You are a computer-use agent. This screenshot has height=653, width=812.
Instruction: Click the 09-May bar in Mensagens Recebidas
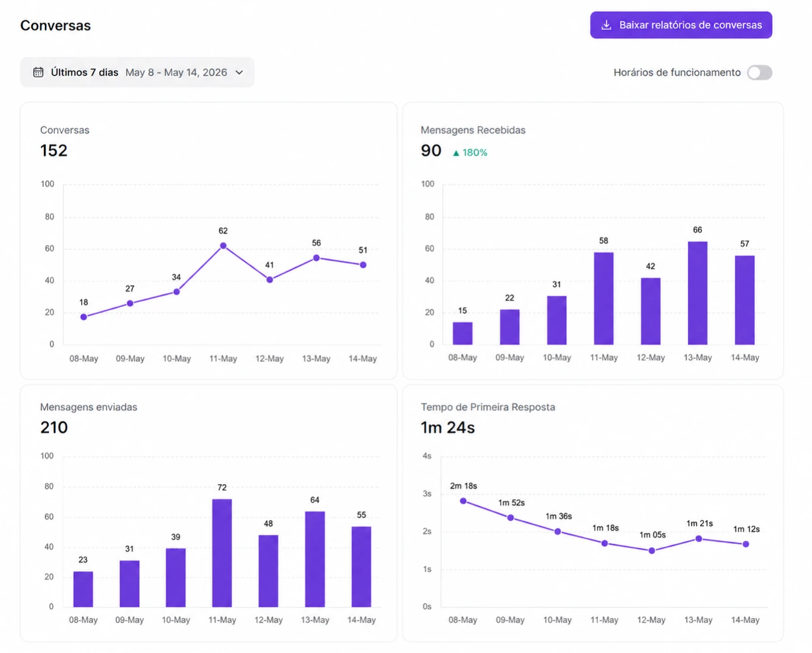tap(509, 327)
